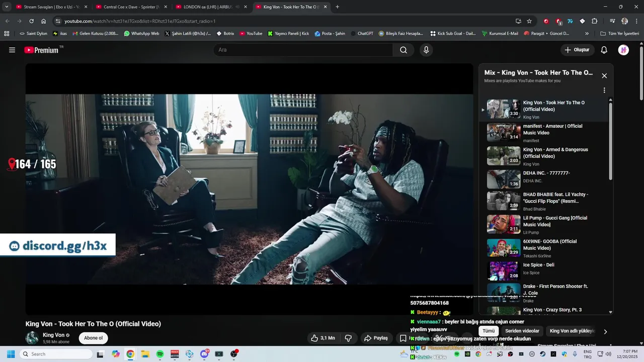
Task: Click the Chrome profile picture in toolbar
Action: click(x=624, y=21)
